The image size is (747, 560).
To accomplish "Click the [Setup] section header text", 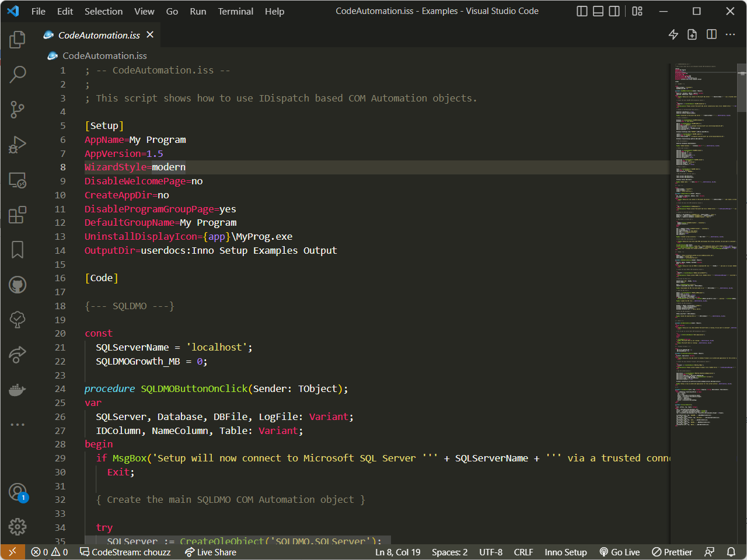I will pos(104,126).
